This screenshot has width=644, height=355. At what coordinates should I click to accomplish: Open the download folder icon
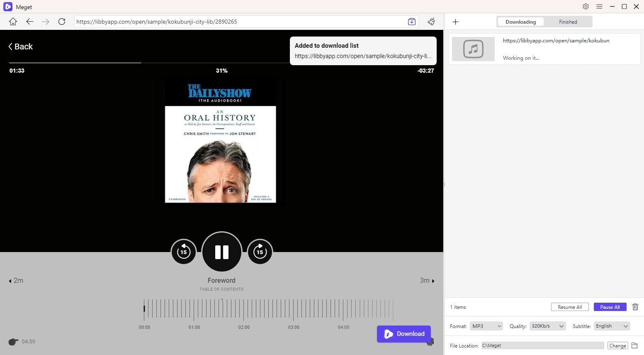pyautogui.click(x=634, y=345)
